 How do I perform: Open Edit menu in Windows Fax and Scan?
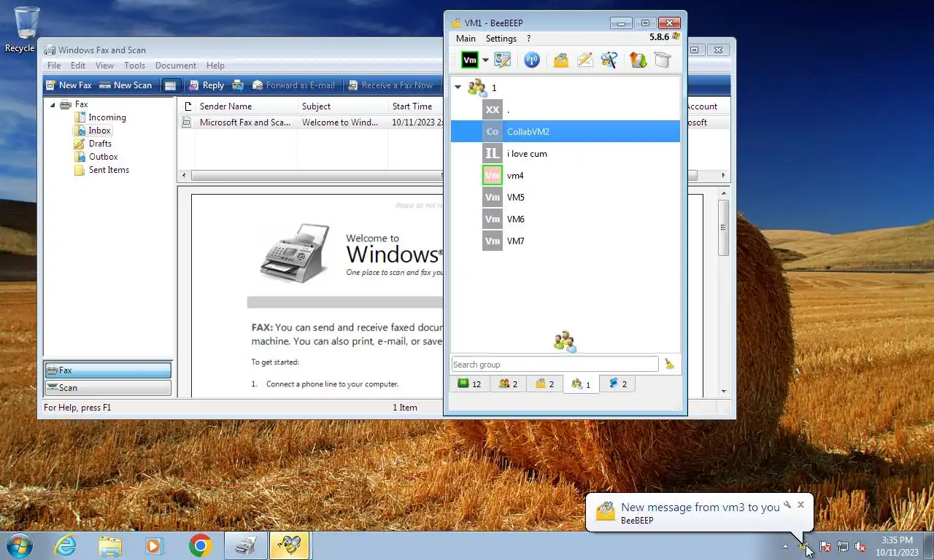click(78, 66)
